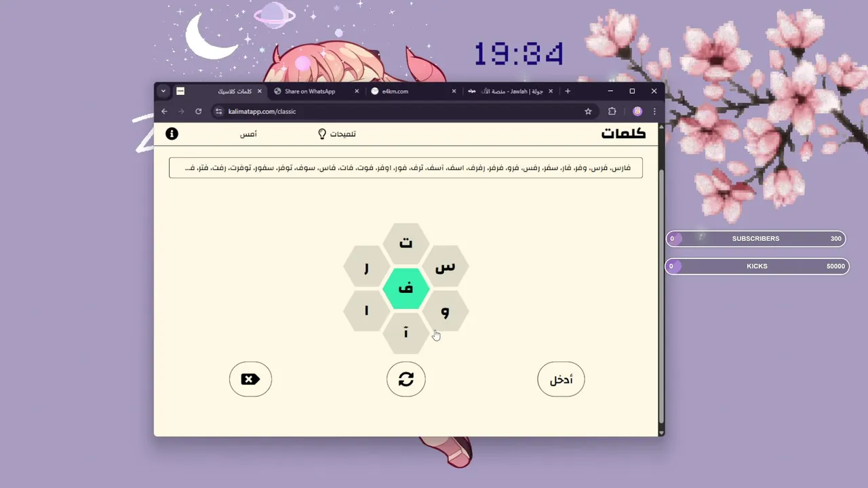The height and width of the screenshot is (488, 868).
Task: Click the address bar URL kalimatapp.com/classic
Action: tap(262, 111)
